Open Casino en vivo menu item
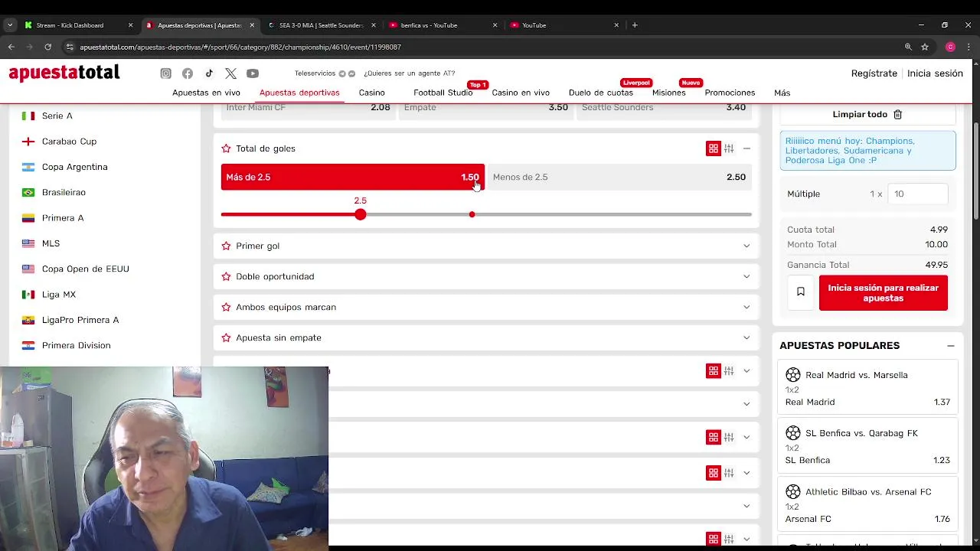980x551 pixels. 521,93
